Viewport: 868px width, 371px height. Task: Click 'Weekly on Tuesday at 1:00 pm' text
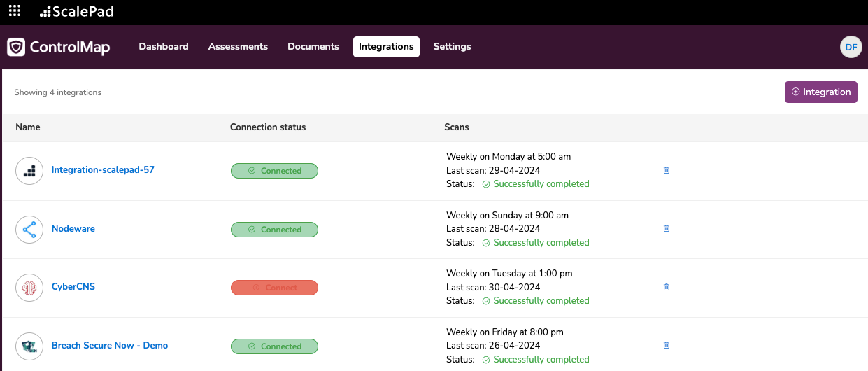[509, 274]
